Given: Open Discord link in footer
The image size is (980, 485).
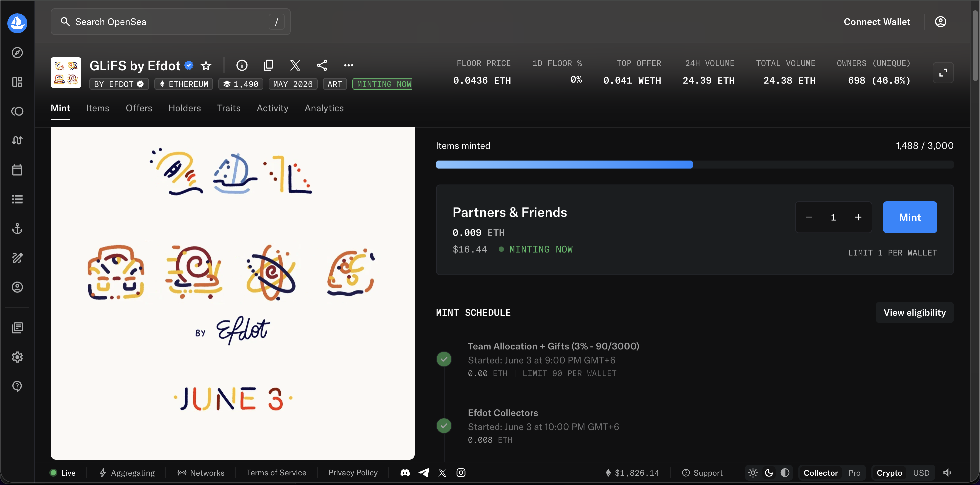Looking at the screenshot, I should (x=405, y=472).
